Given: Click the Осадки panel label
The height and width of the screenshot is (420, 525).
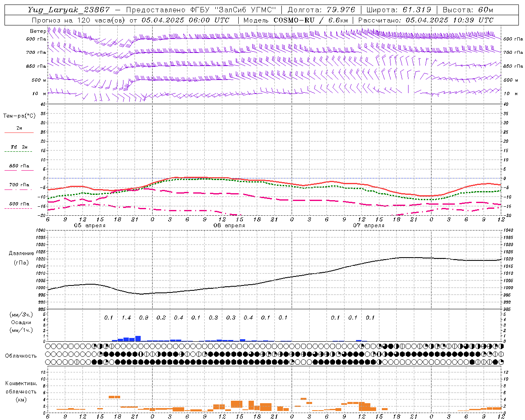Looking at the screenshot, I should pos(21,322).
